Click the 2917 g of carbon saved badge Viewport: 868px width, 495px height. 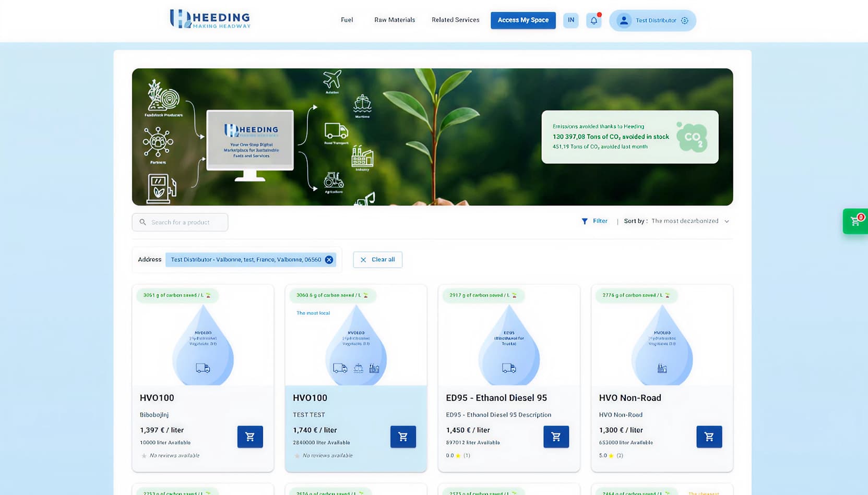pyautogui.click(x=483, y=295)
